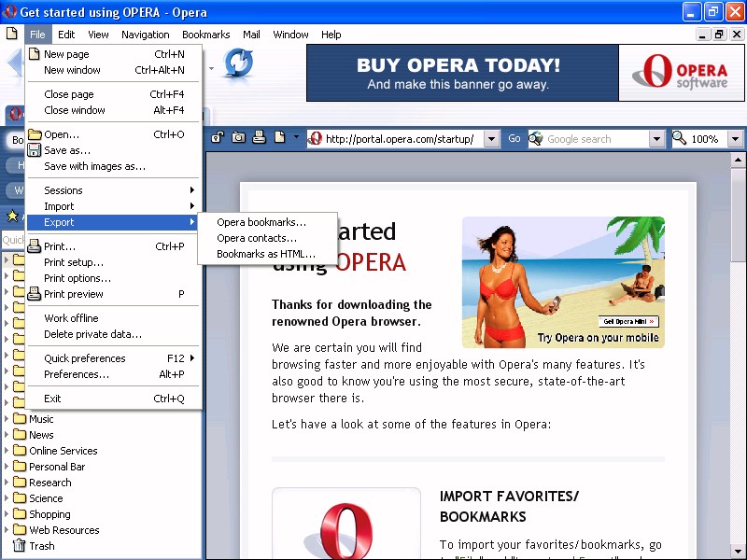Expand the Music bookmarks folder
Viewport: 747px width, 560px height.
(x=7, y=419)
